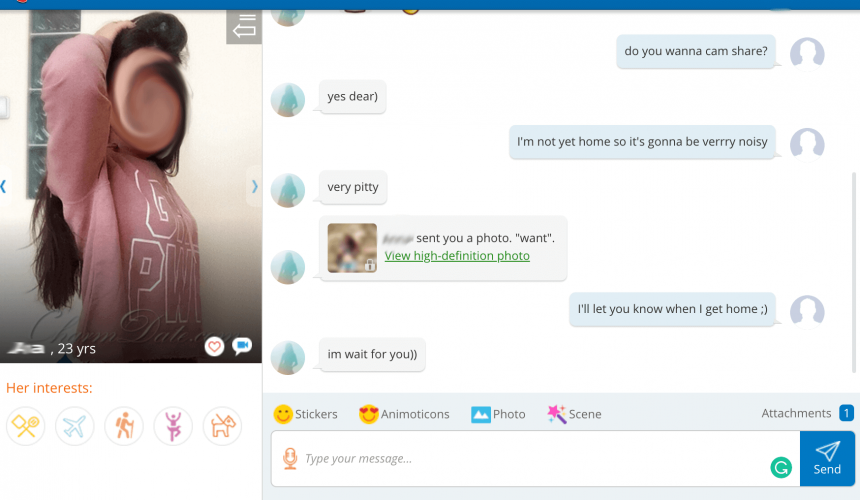
Task: Select the airplane travel interest icon
Action: [75, 426]
